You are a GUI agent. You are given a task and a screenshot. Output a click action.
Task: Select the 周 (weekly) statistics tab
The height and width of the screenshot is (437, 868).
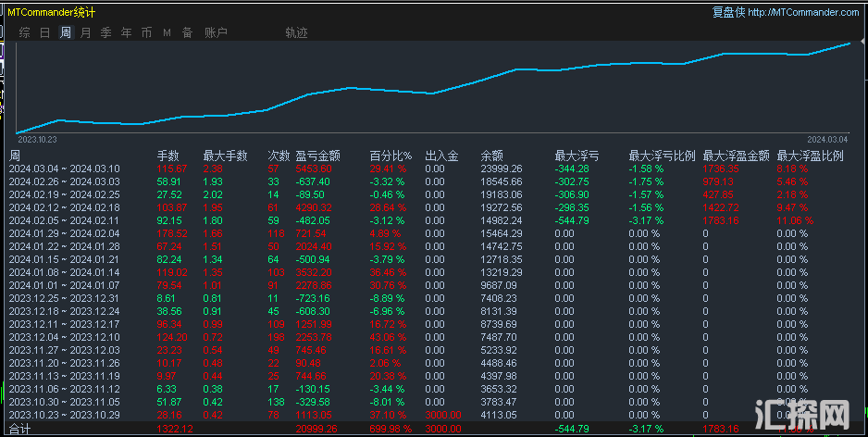[x=66, y=32]
